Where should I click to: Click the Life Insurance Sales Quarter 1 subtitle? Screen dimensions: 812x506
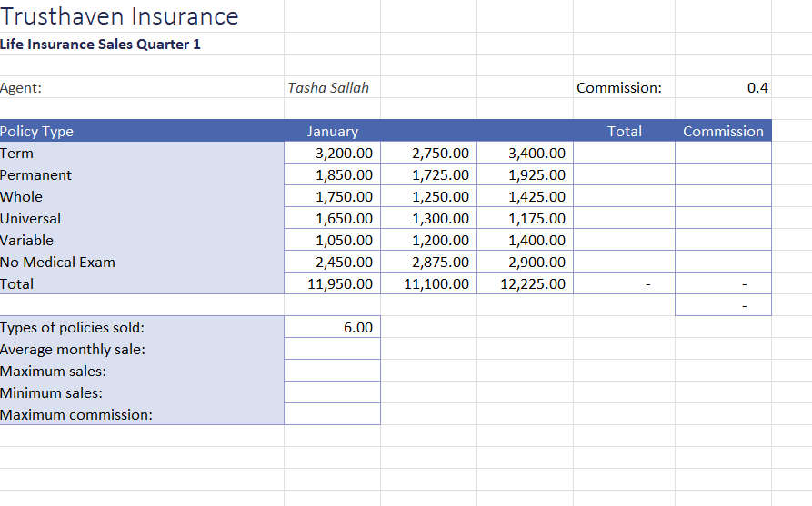tap(100, 44)
